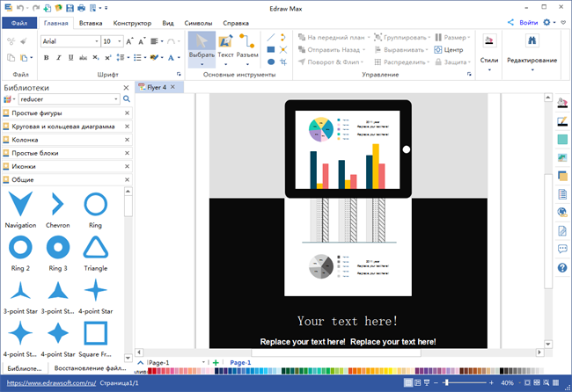Apply subscript formatting
Viewport: 572px width, 392px height.
tap(95, 57)
